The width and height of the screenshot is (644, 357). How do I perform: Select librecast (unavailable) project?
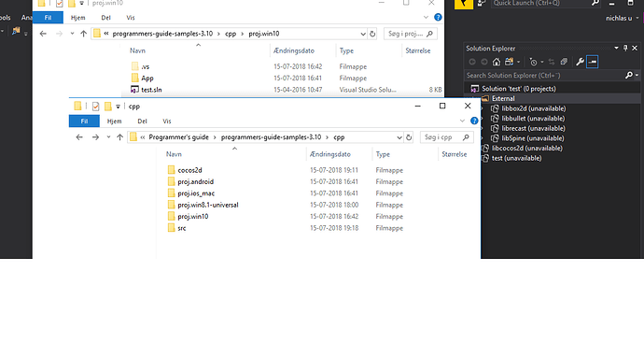(533, 128)
